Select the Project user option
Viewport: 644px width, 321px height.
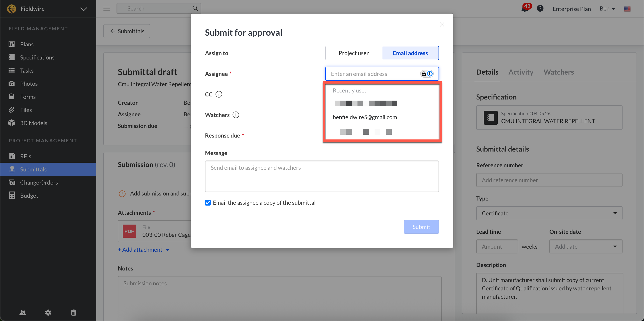point(353,53)
